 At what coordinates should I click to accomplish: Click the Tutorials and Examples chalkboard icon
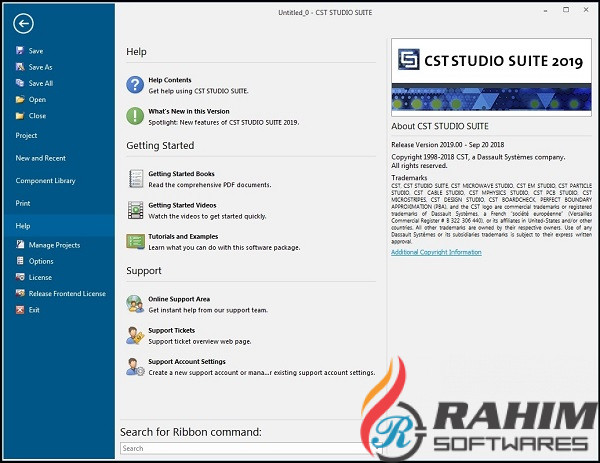pos(135,241)
